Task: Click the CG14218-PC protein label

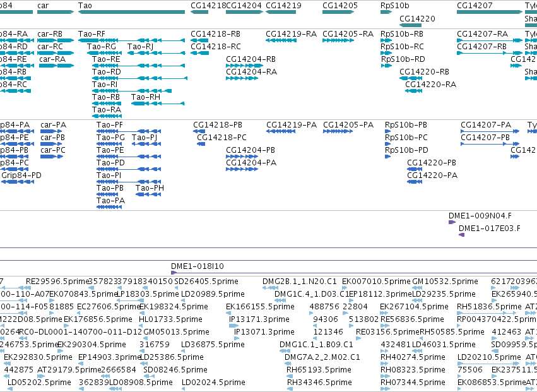Action: pyautogui.click(x=221, y=138)
